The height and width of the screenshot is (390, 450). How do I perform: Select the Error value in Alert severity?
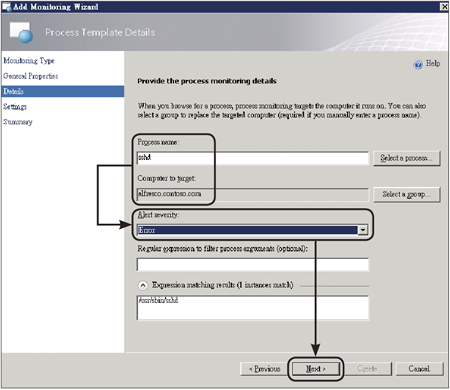coord(248,230)
